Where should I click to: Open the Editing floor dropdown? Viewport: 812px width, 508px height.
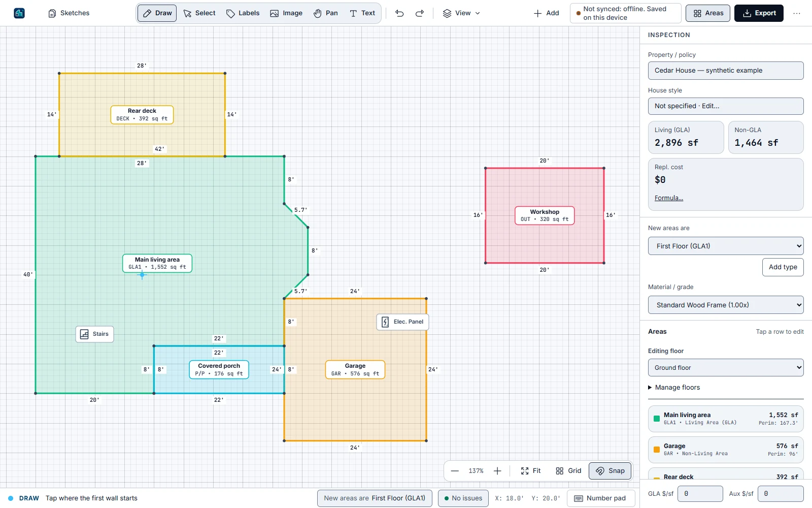tap(726, 368)
